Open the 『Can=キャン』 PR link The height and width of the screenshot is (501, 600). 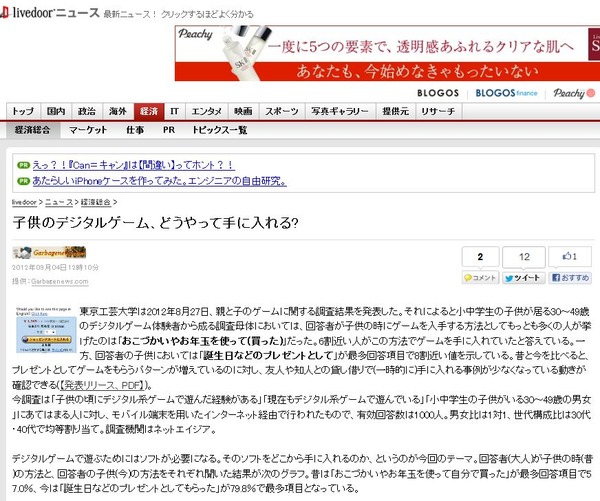pyautogui.click(x=134, y=165)
